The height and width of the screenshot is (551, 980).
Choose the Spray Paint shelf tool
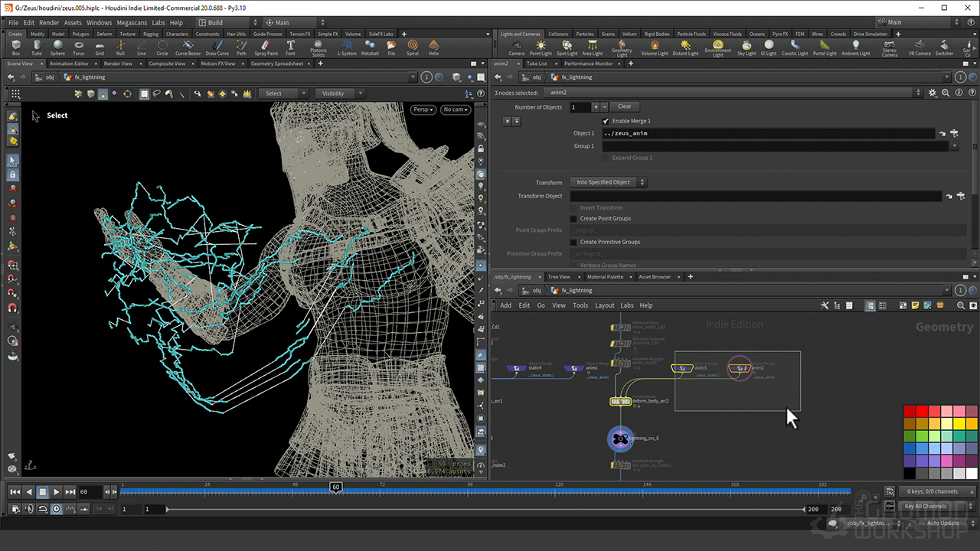(266, 47)
